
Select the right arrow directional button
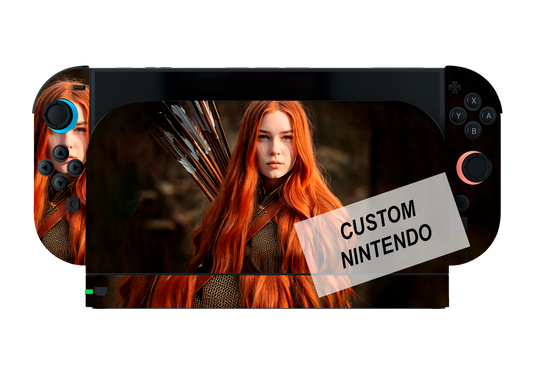[75, 168]
